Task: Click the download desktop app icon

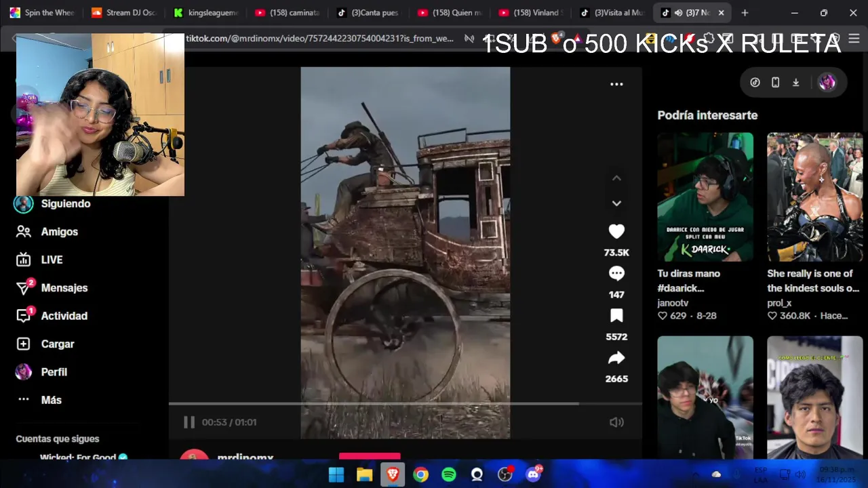Action: coord(795,83)
